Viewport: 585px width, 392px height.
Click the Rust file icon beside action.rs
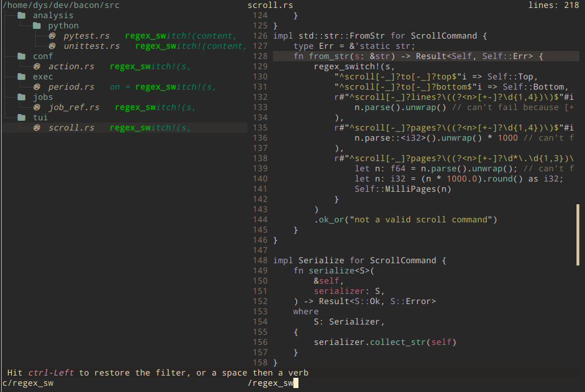[37, 66]
